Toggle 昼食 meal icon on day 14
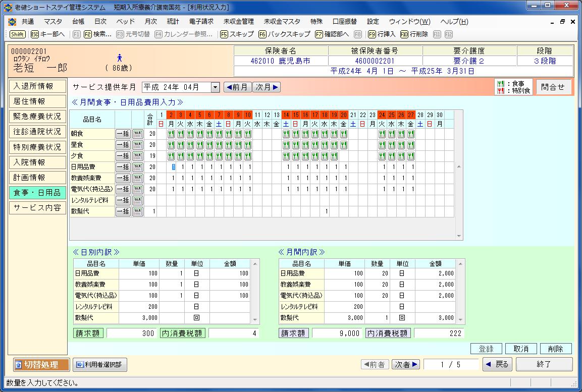Screen dimensions: 582x392 coord(287,145)
